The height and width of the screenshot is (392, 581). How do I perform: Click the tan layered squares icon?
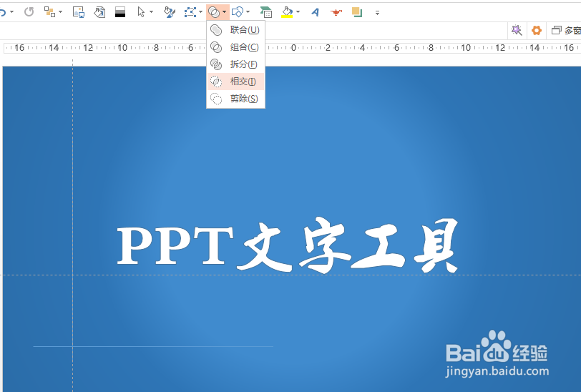pyautogui.click(x=357, y=12)
